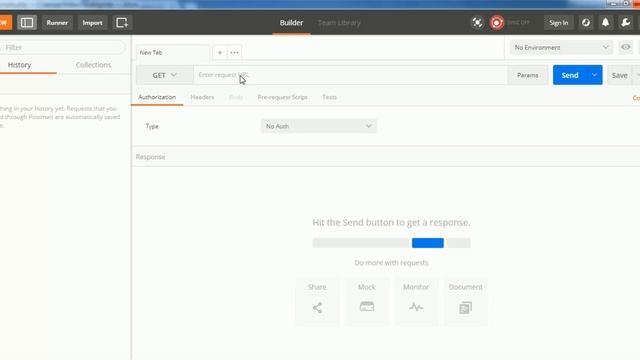Toggle the sidebar layout icon

click(x=27, y=22)
